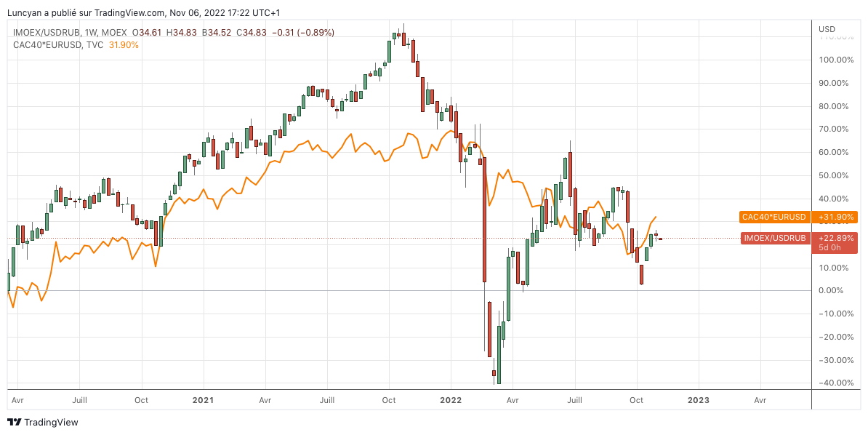This screenshot has height=435, width=868.
Task: Click the orange CAC40*EURUSD axis tag
Action: [774, 217]
